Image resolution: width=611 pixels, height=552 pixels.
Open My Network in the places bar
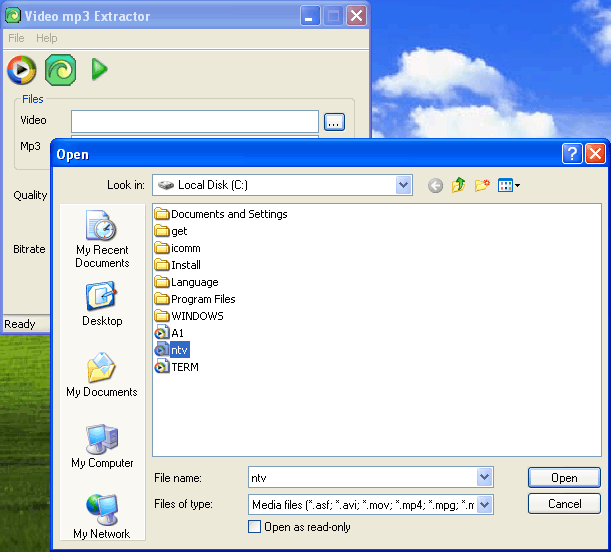[x=102, y=517]
